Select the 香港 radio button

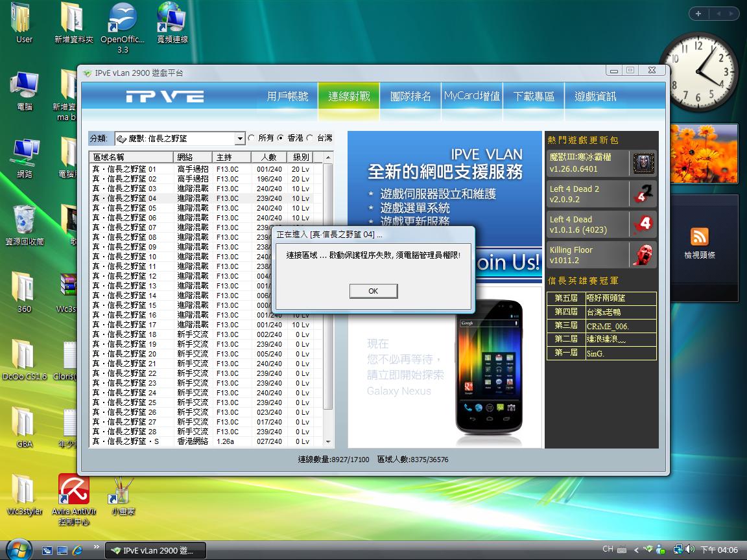281,138
